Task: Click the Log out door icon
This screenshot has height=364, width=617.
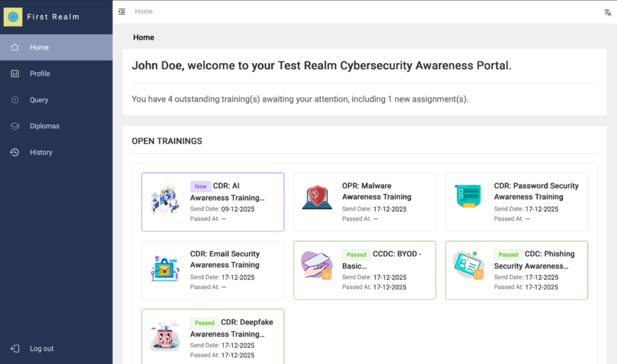Action: 15,348
